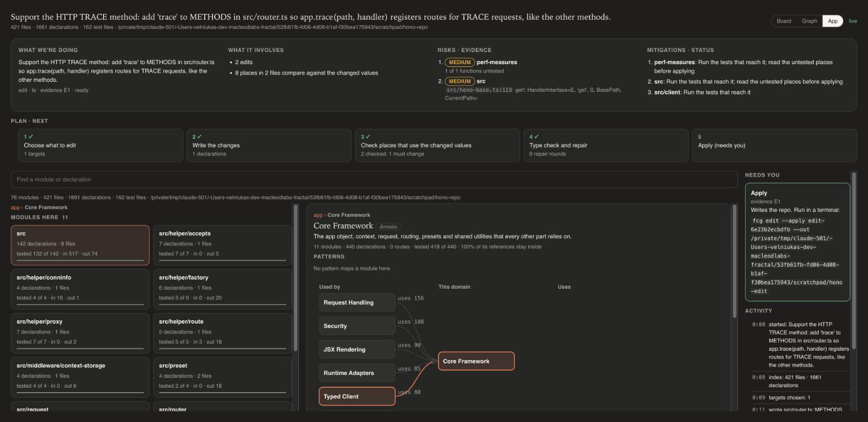Select the fcg edit --apply command text
The image size is (868, 422).
pyautogui.click(x=796, y=256)
